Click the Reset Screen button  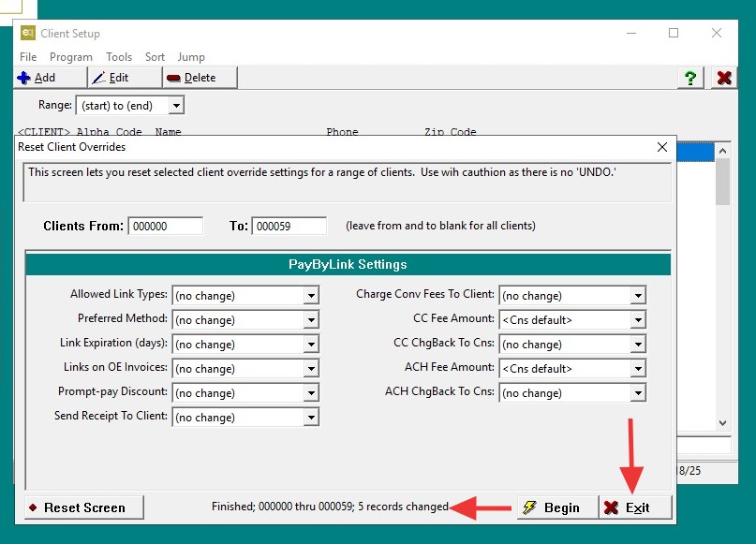coord(84,507)
